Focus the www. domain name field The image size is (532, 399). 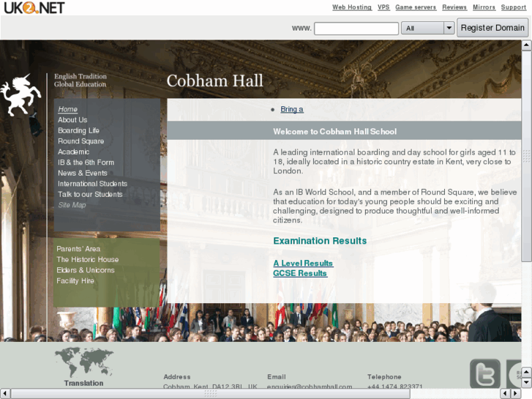[356, 28]
